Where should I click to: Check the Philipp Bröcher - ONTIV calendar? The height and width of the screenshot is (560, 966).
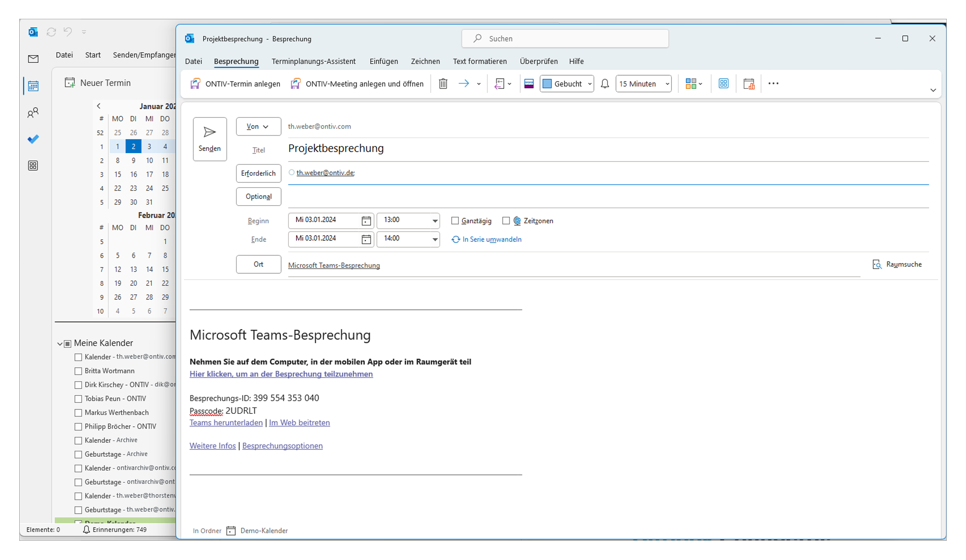tap(78, 427)
